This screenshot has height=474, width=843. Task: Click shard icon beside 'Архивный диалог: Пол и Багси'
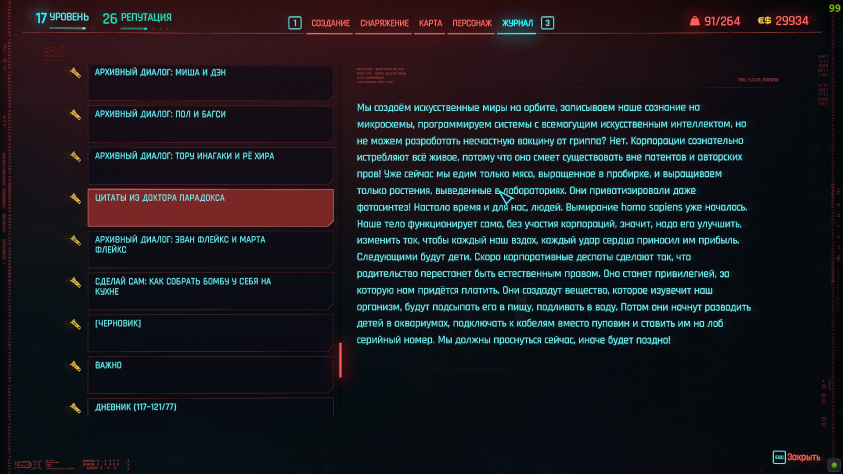75,115
